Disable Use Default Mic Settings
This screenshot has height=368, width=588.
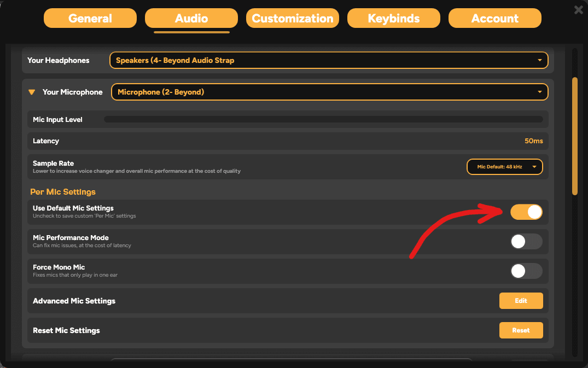[x=526, y=212]
